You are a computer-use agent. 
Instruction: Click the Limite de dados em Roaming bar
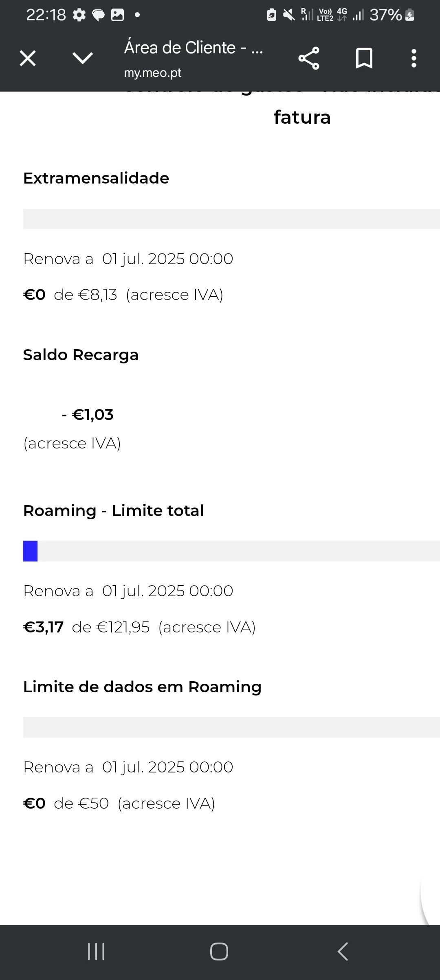tap(231, 727)
